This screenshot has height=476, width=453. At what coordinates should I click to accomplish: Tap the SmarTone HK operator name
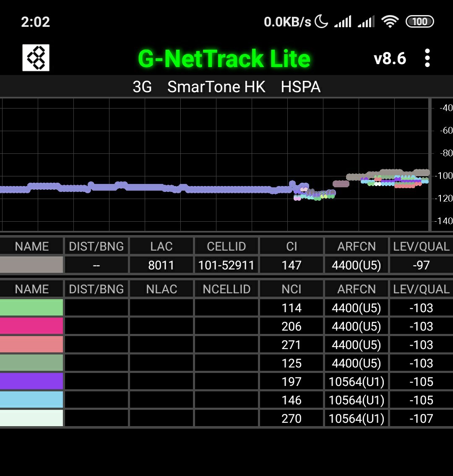coord(216,87)
